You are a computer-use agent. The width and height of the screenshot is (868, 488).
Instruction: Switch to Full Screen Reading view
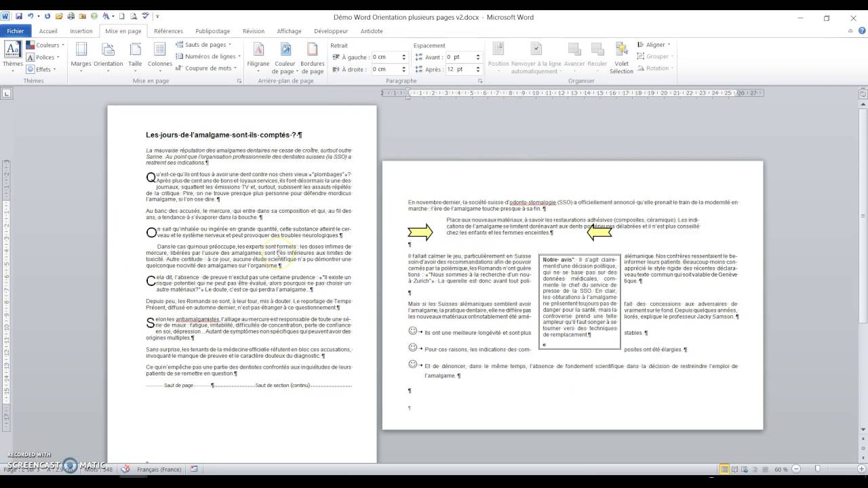(x=735, y=469)
